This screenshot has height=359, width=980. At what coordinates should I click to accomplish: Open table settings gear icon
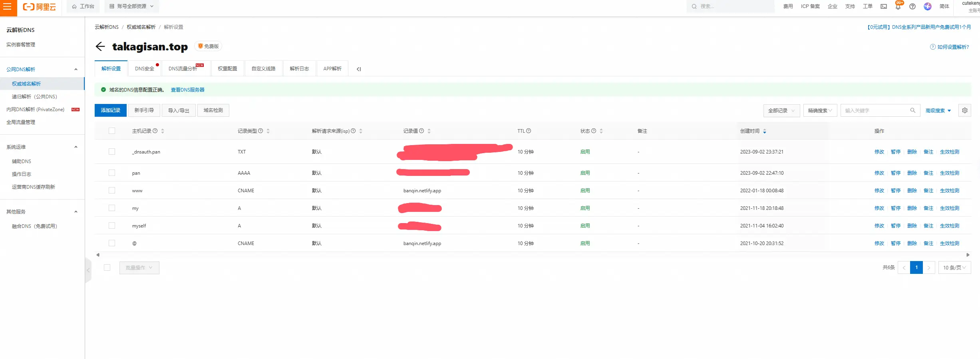point(965,110)
